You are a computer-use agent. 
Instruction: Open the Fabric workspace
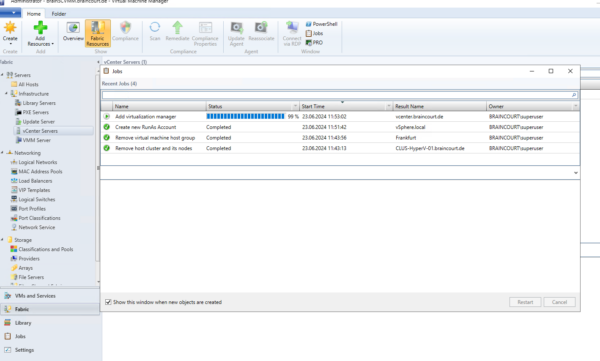point(50,309)
